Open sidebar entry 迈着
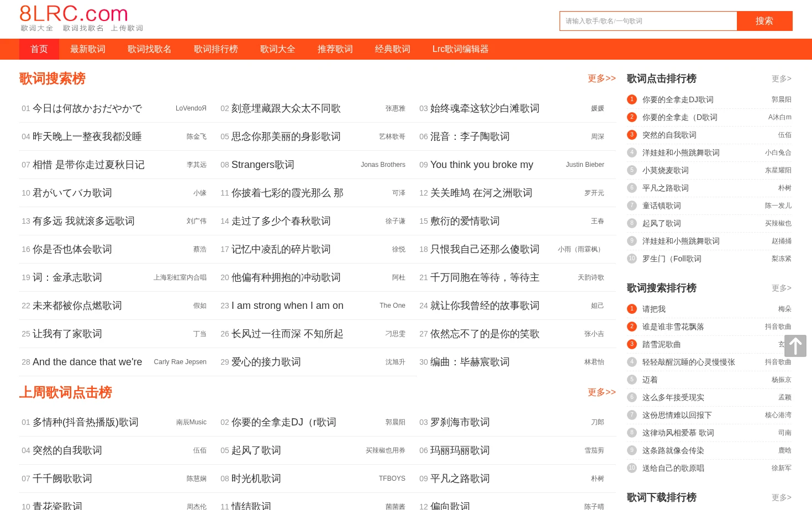This screenshot has height=510, width=812. tap(650, 380)
